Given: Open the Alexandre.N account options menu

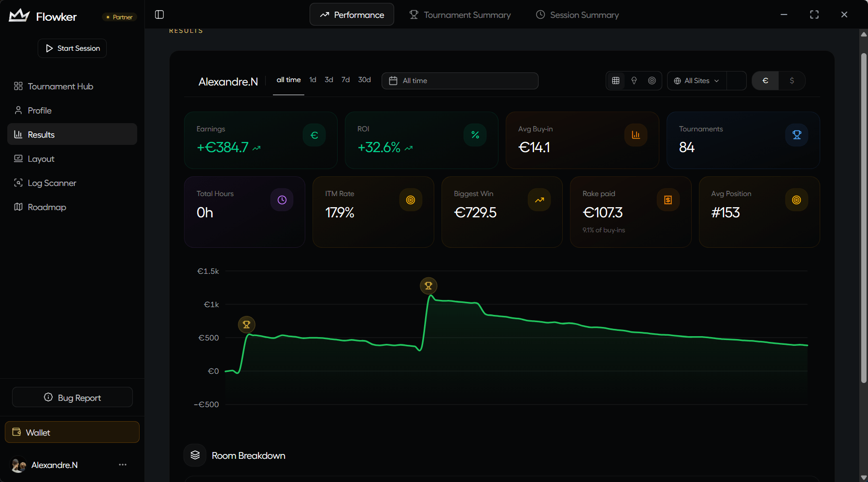Looking at the screenshot, I should (x=123, y=465).
